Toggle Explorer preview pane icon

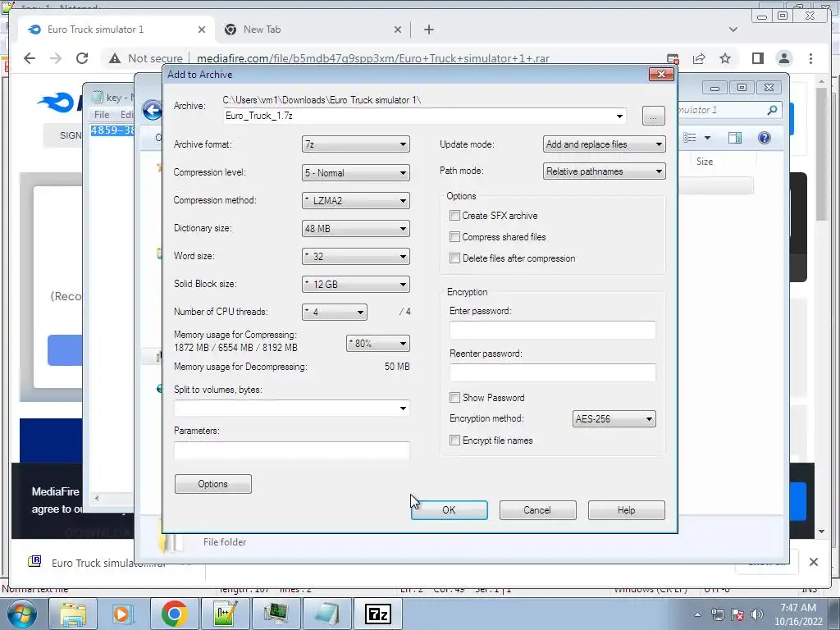[735, 138]
